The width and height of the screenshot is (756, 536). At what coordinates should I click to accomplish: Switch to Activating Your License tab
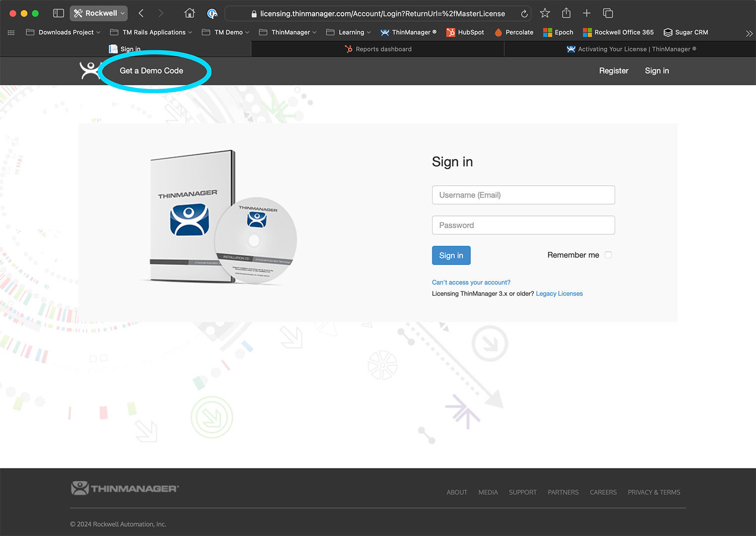pyautogui.click(x=630, y=49)
